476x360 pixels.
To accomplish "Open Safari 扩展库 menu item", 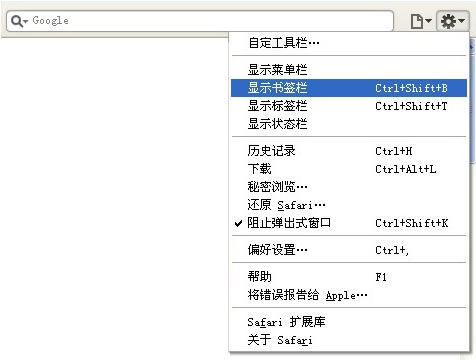I will click(x=349, y=322).
